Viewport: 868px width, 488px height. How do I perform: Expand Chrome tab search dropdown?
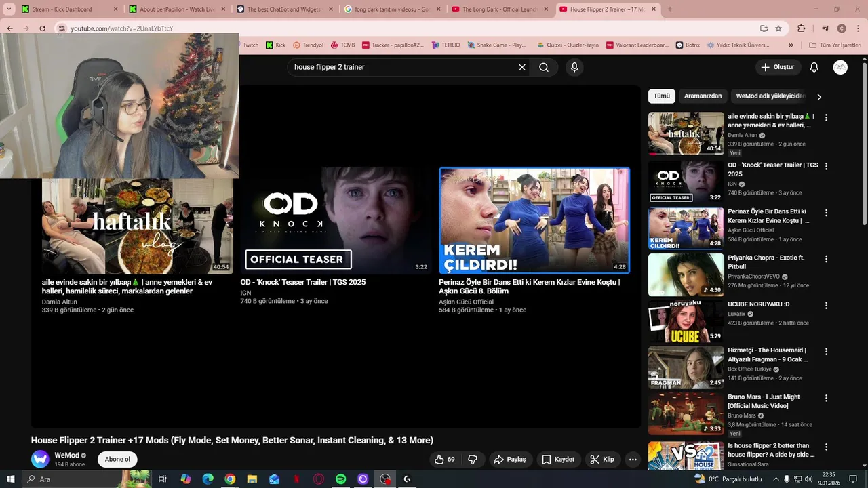point(8,9)
